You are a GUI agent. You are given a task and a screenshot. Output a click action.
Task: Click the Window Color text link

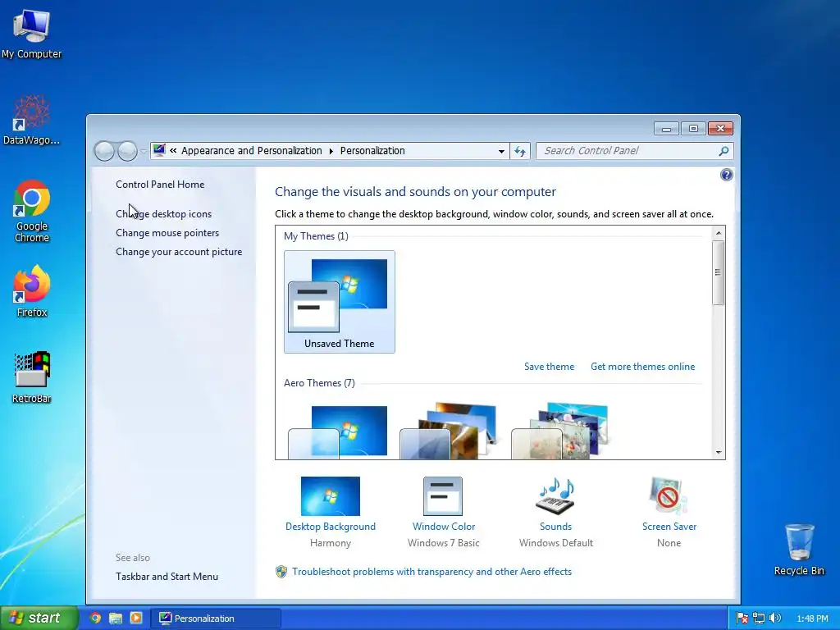click(444, 527)
